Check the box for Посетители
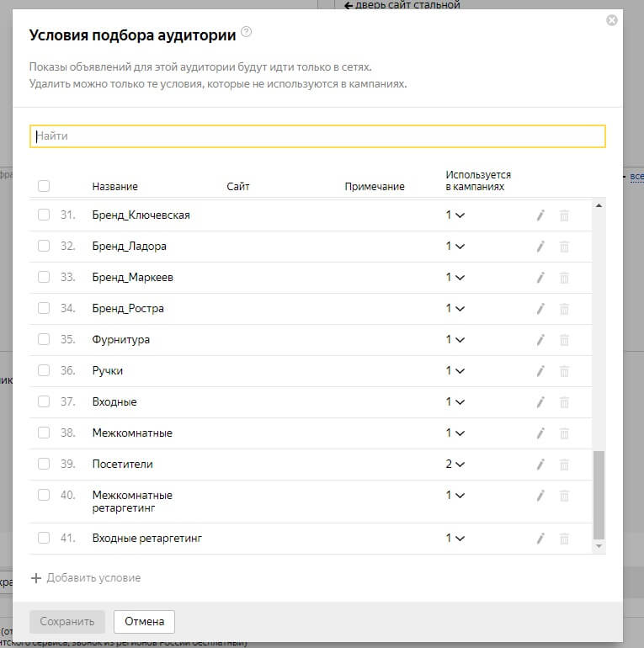The width and height of the screenshot is (644, 648). click(x=44, y=464)
